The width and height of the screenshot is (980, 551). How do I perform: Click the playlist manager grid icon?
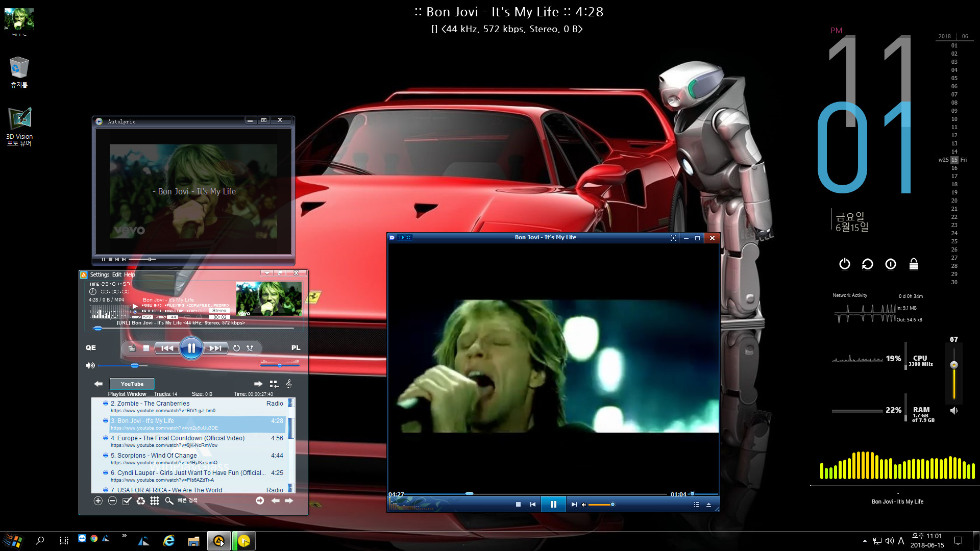(x=274, y=384)
